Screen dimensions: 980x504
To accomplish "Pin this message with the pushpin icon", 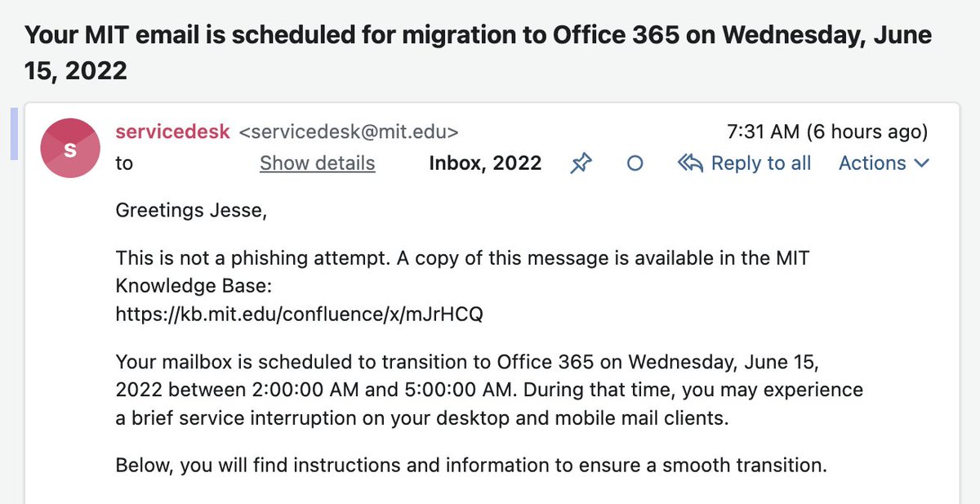I will click(580, 163).
